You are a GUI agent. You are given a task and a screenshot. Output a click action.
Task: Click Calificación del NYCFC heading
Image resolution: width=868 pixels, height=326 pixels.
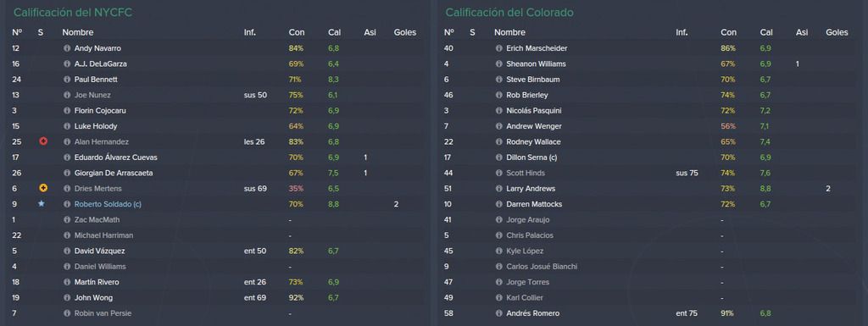point(73,12)
